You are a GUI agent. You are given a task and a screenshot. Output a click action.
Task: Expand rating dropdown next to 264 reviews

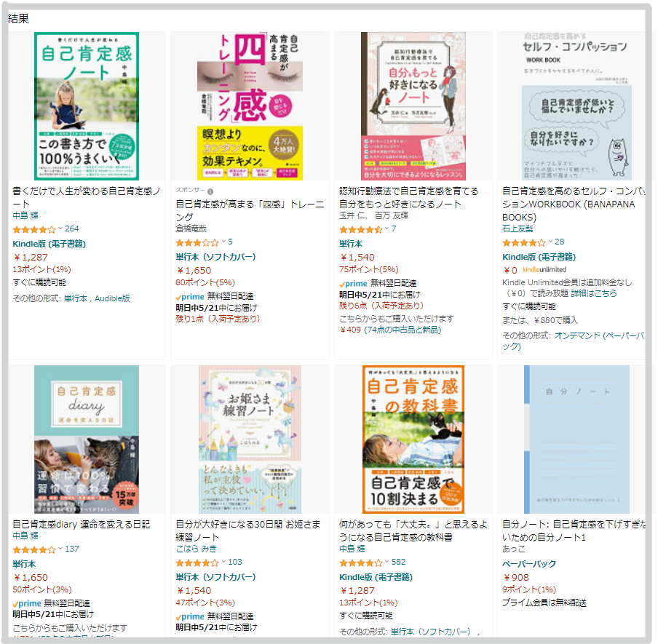tap(60, 228)
